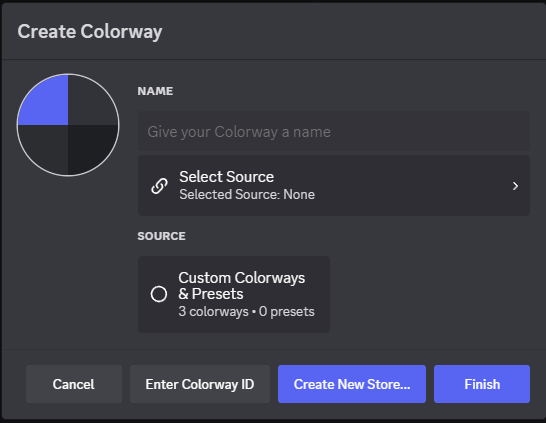Click the "NAME" section label
This screenshot has height=423, width=546.
tap(155, 91)
